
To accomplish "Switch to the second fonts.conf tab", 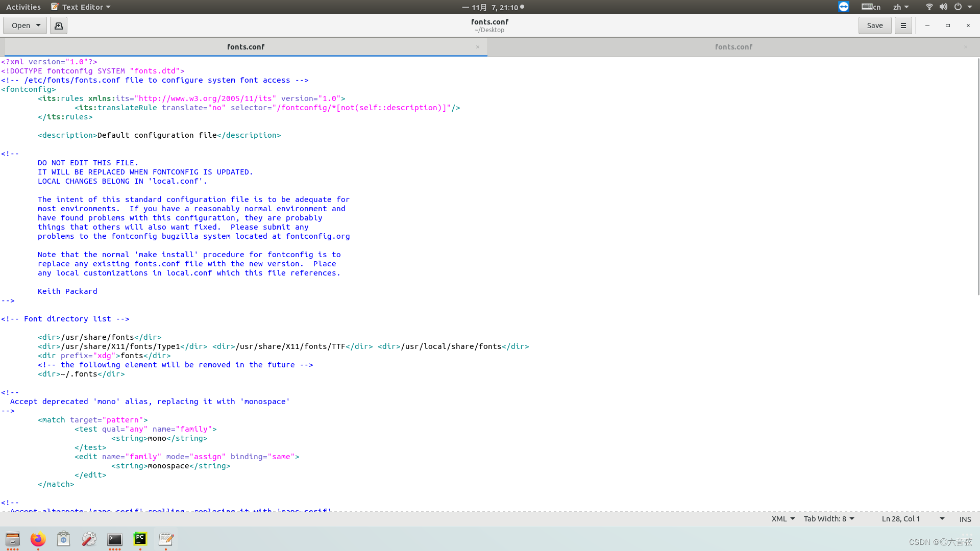I will tap(733, 47).
